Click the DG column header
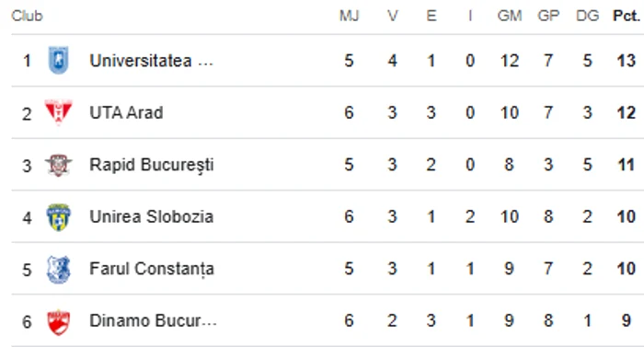Image resolution: width=644 pixels, height=347 pixels. [587, 16]
